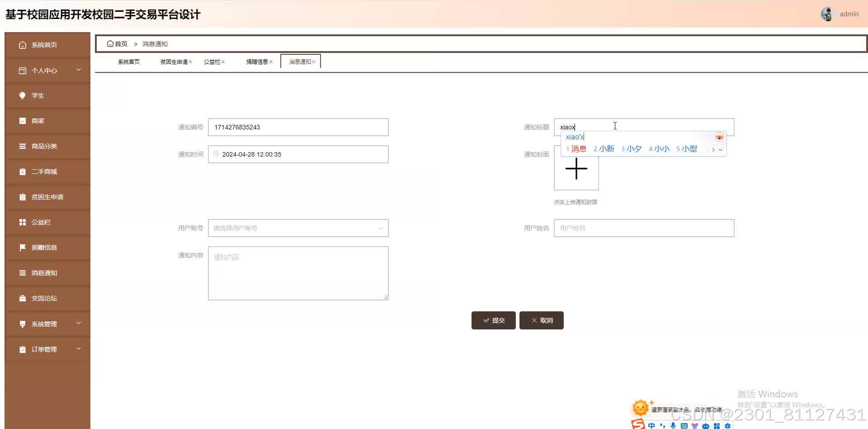The width and height of the screenshot is (868, 429).
Task: Click the sun mascot icon
Action: click(641, 408)
